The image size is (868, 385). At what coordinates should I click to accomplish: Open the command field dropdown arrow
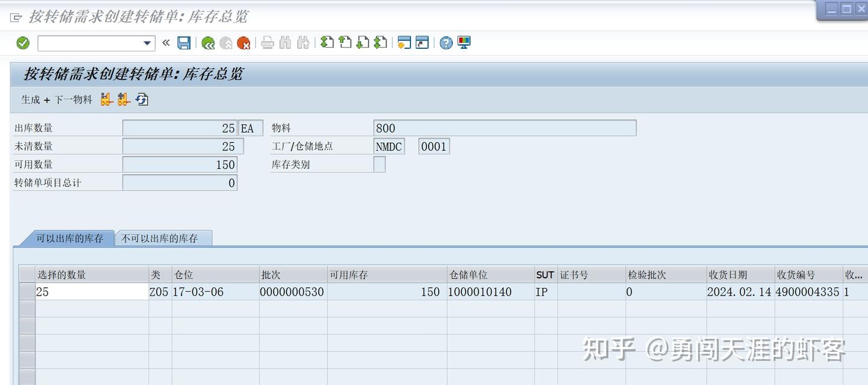146,43
